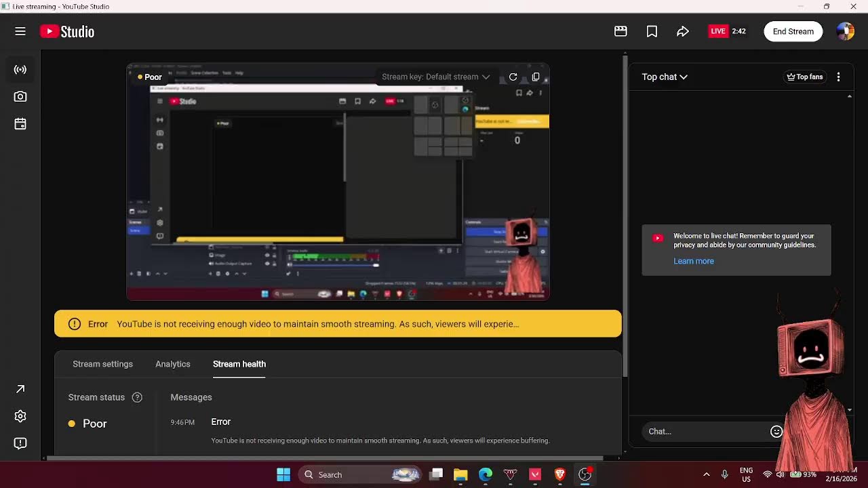The width and height of the screenshot is (868, 488).
Task: Click the reset stream key refresh icon
Action: [x=513, y=77]
